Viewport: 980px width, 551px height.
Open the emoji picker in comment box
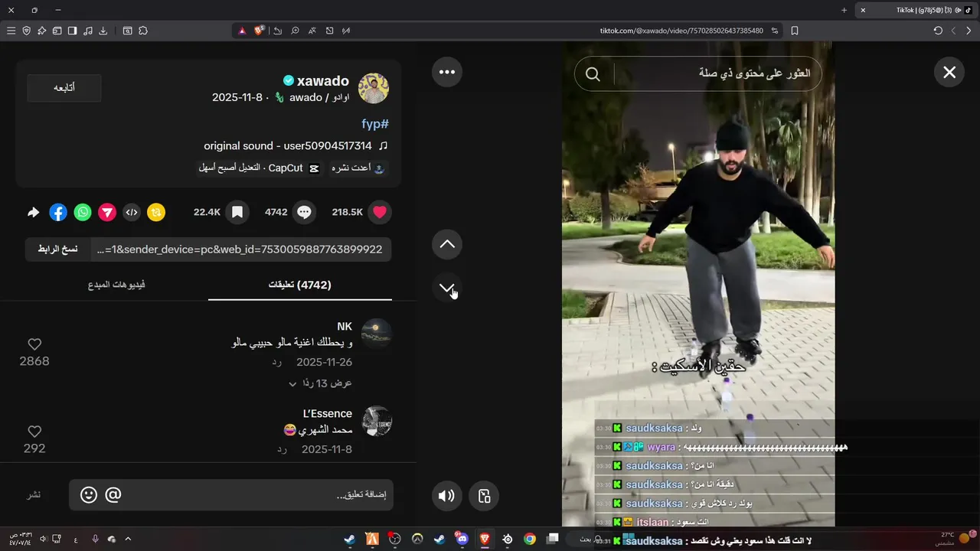[x=89, y=495]
